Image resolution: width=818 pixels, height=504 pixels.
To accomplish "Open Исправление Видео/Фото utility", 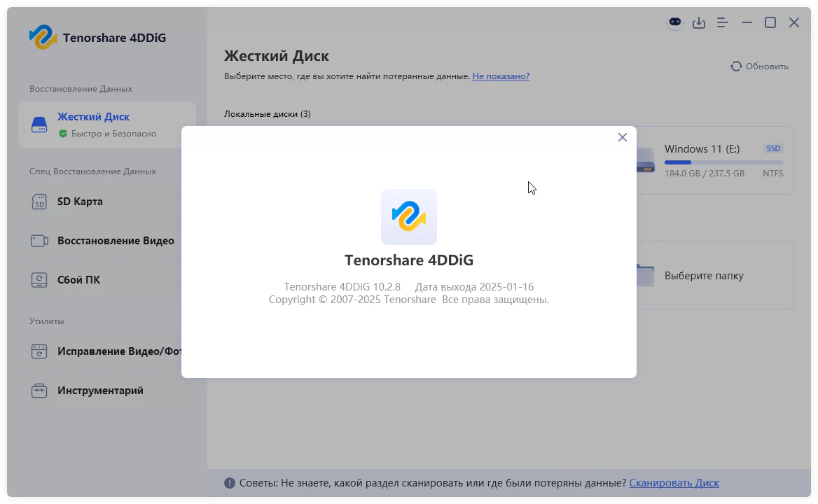I will click(119, 351).
